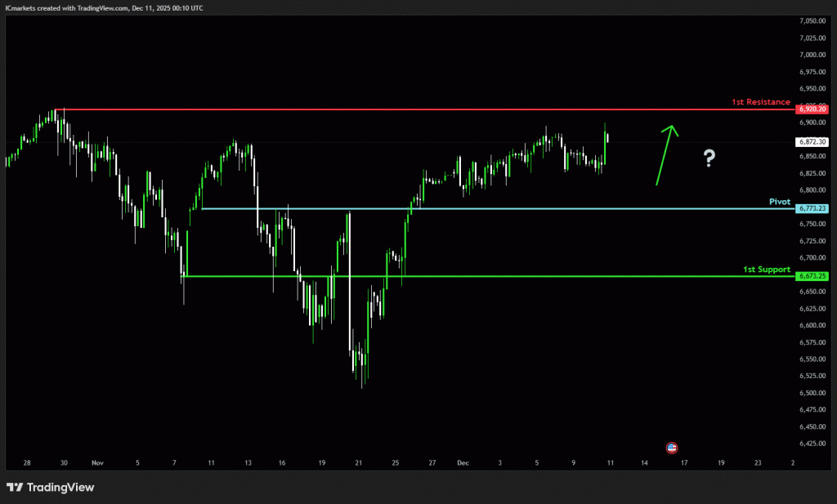Select the red resistance horizontal line

(x=409, y=109)
